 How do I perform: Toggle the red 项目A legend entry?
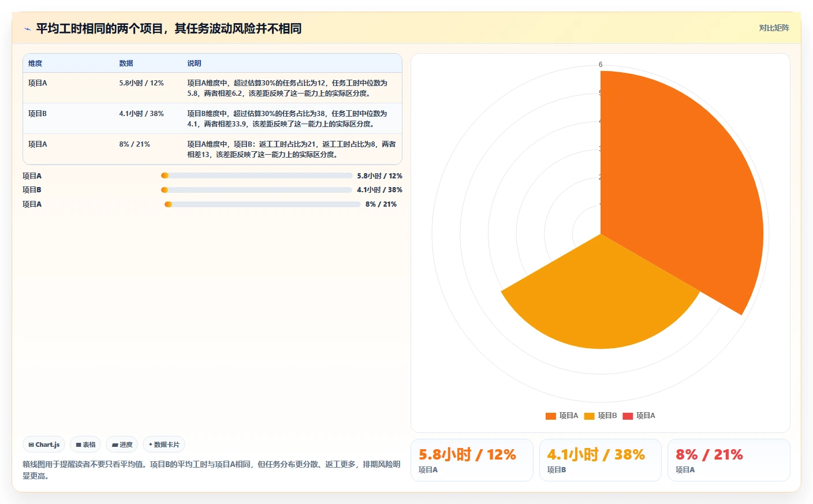pos(639,416)
